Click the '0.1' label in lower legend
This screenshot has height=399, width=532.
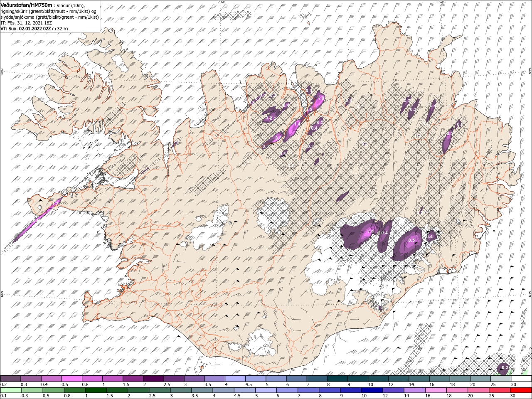click(x=3, y=396)
